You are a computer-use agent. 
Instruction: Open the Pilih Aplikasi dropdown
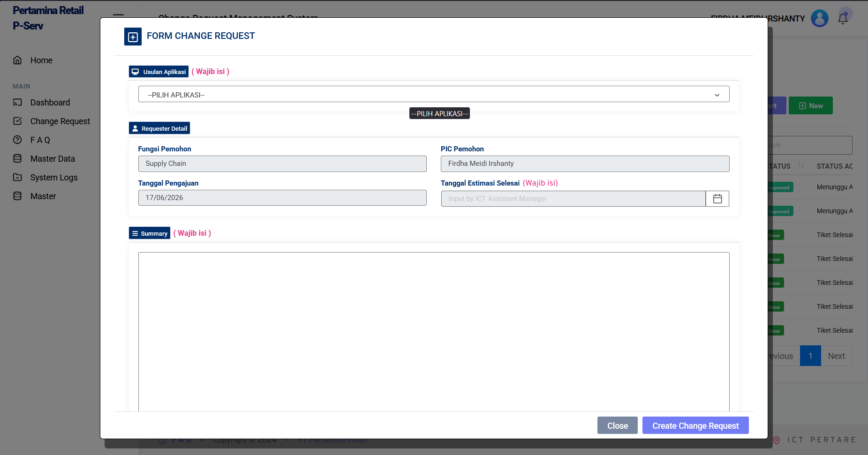[x=434, y=94]
